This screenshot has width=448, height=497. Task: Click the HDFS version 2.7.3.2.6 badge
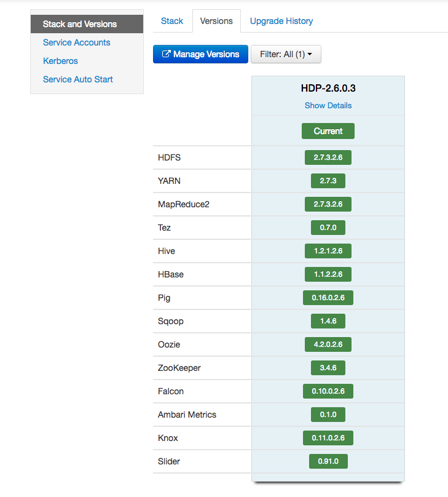(328, 157)
